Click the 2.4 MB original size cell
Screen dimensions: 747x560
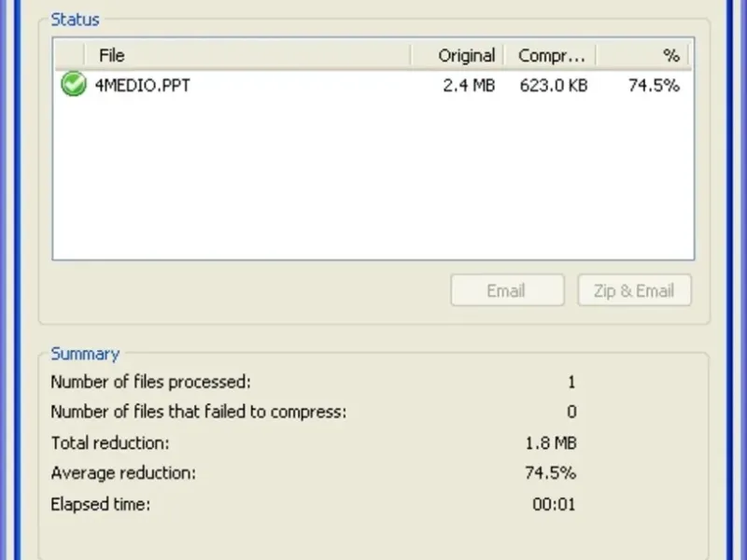[470, 86]
